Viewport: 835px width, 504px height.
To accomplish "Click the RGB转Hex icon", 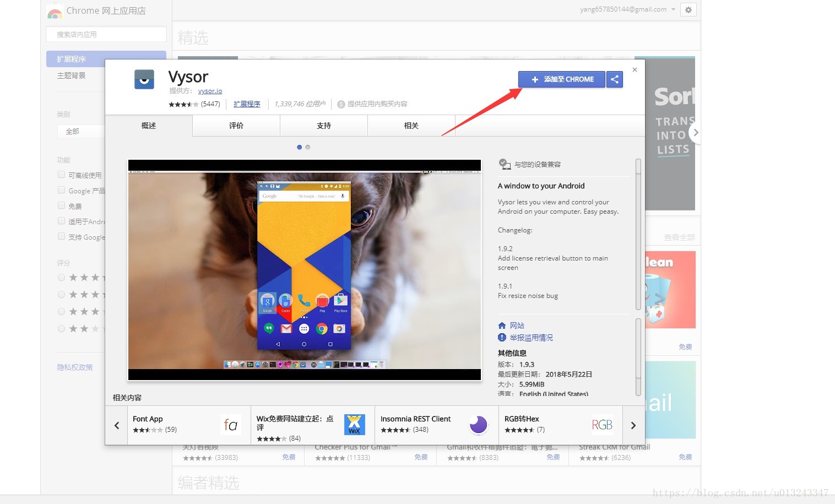I will 602,425.
